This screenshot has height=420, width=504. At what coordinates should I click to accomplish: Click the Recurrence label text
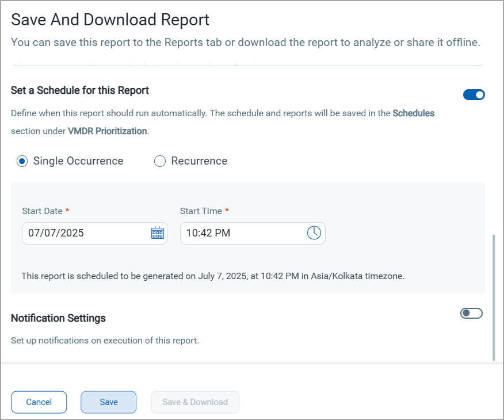(199, 161)
